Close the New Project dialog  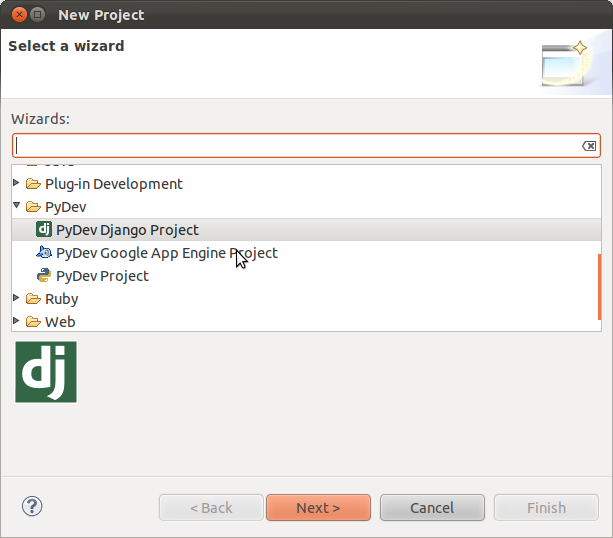click(x=19, y=15)
